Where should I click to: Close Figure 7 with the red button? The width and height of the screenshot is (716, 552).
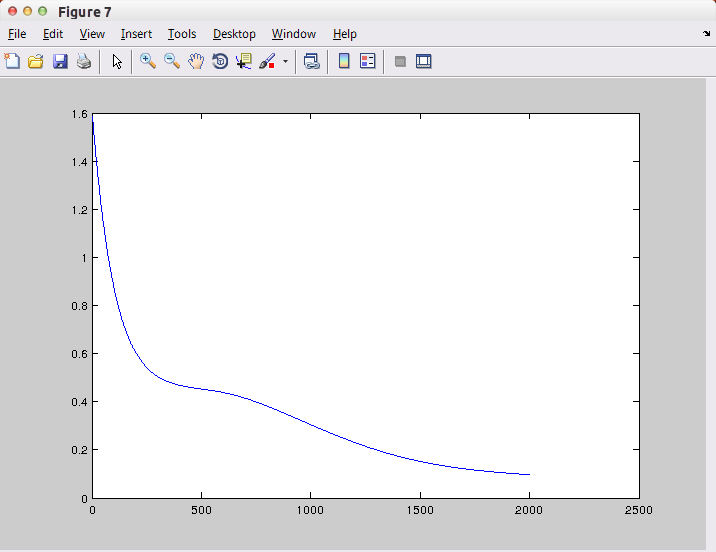[x=12, y=11]
